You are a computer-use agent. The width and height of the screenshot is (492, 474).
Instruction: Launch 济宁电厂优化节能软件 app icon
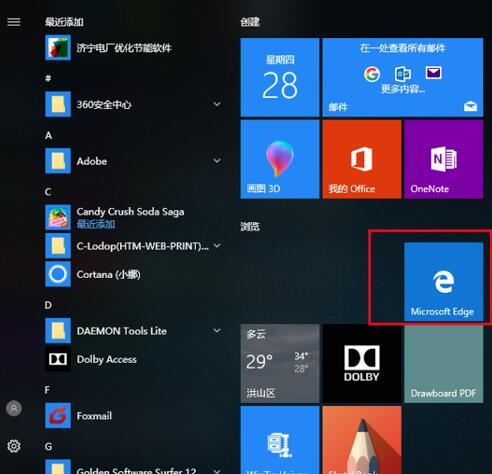58,48
